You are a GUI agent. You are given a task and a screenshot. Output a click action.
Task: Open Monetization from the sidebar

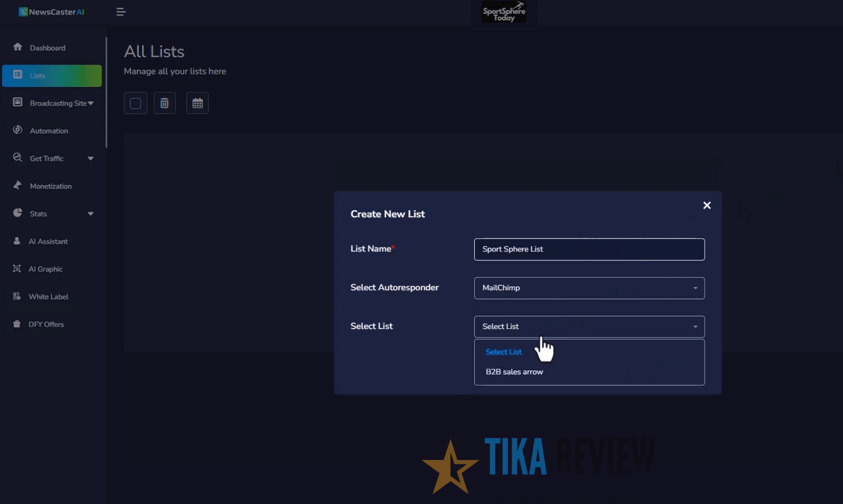coord(52,186)
